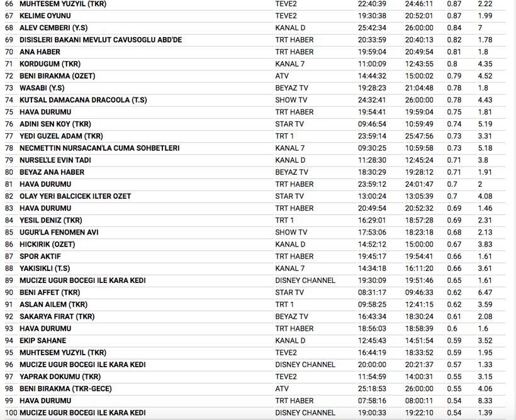Viewport: 516px width, 420px height.
Task: Click the SAKARYA FIRAT (TKR) title
Action: (x=57, y=316)
